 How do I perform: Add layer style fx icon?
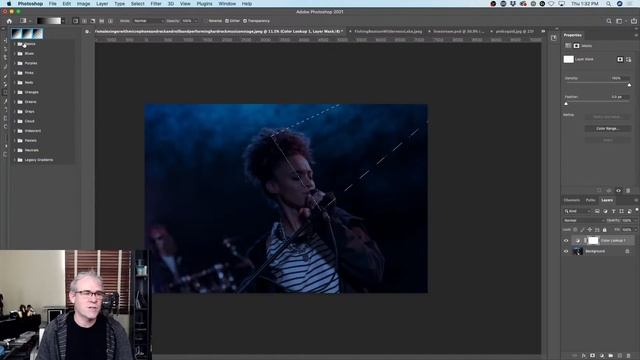coord(584,356)
